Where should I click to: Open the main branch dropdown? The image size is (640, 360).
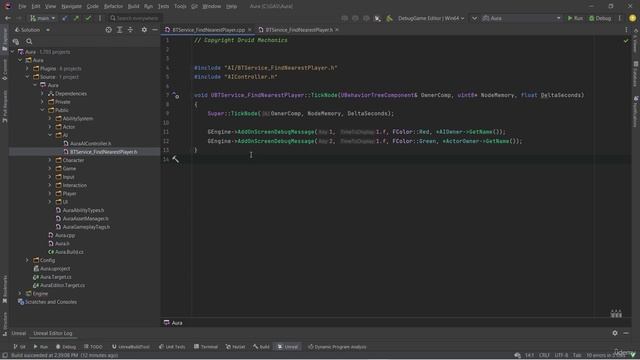click(42, 18)
